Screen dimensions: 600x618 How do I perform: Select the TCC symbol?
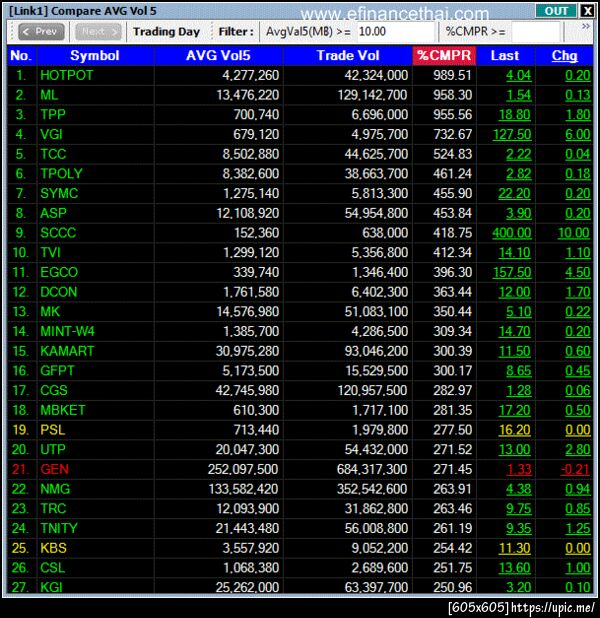click(x=53, y=154)
